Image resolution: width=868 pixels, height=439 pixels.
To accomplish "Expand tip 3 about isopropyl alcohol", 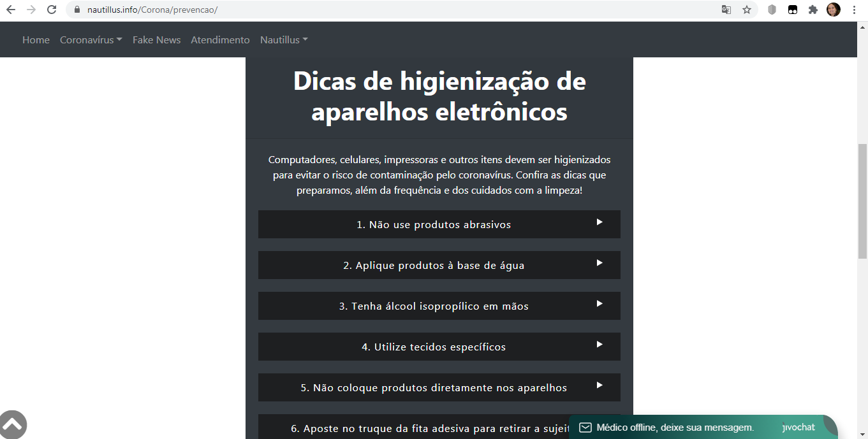I will click(x=439, y=306).
